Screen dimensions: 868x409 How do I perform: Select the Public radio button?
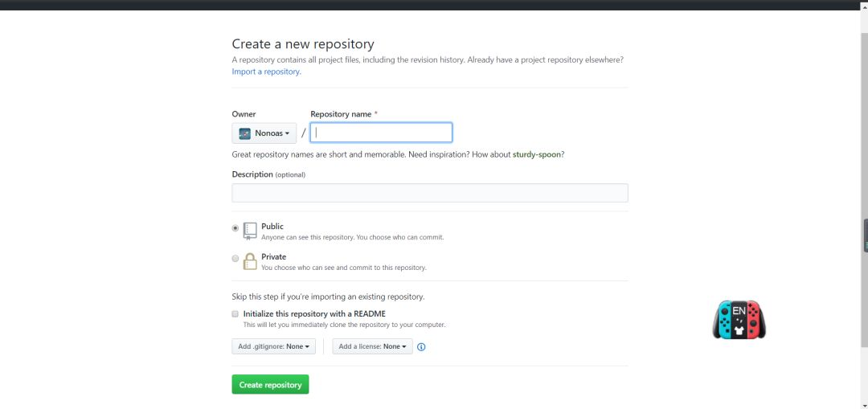tap(235, 228)
